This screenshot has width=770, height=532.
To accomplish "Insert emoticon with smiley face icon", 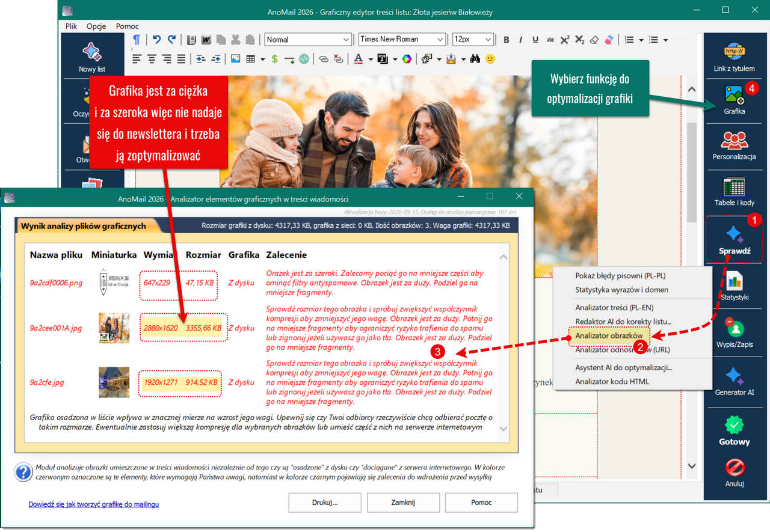I will point(490,59).
